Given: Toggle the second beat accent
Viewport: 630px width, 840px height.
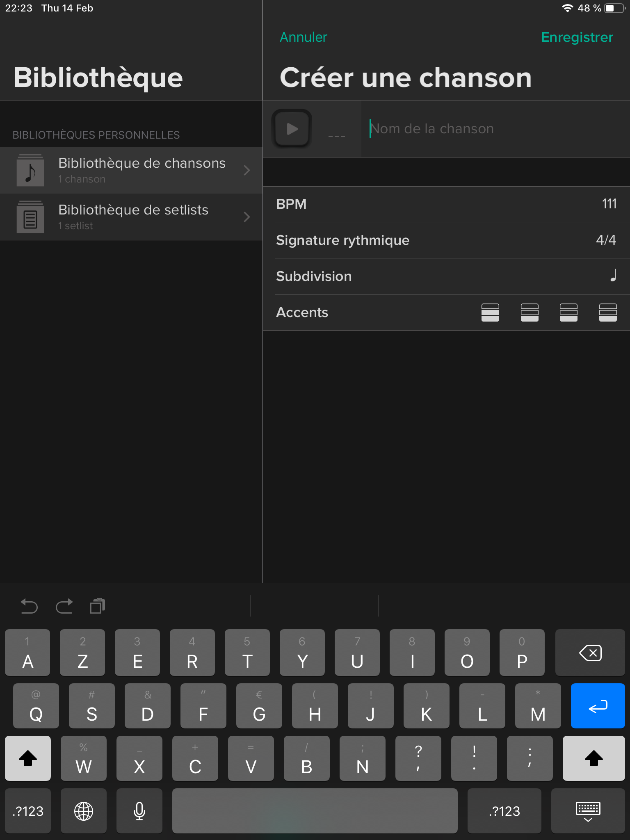Looking at the screenshot, I should (530, 313).
